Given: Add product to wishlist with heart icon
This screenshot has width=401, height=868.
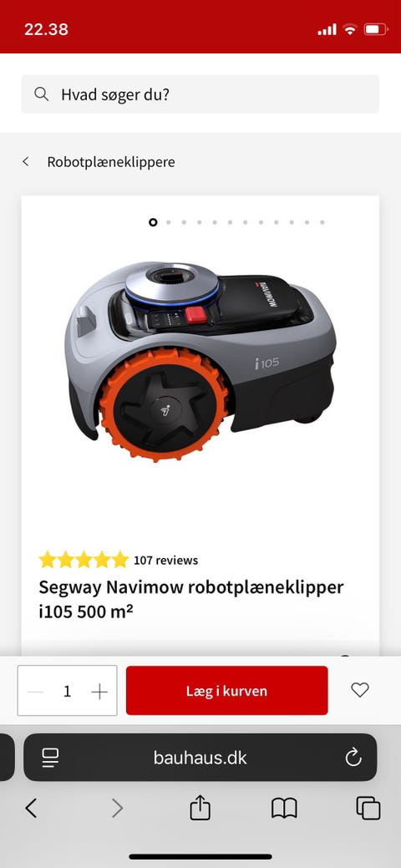Looking at the screenshot, I should [360, 690].
